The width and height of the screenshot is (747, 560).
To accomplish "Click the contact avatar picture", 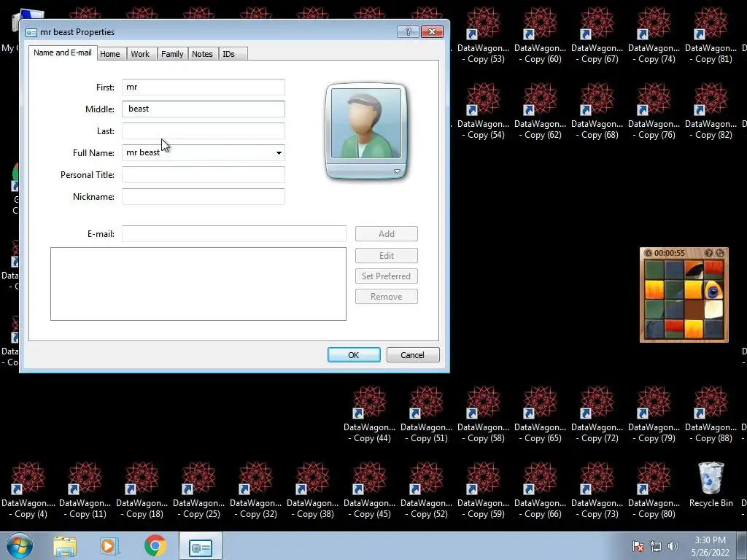I will coord(366,123).
